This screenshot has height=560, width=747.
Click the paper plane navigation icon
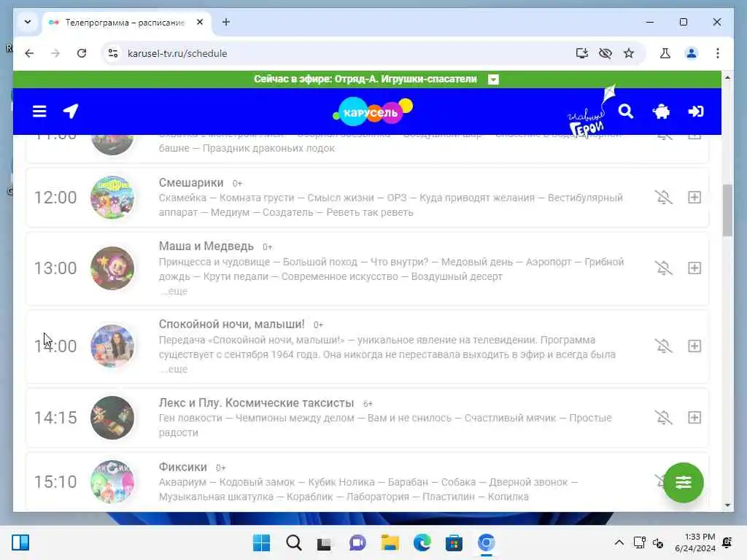click(71, 111)
